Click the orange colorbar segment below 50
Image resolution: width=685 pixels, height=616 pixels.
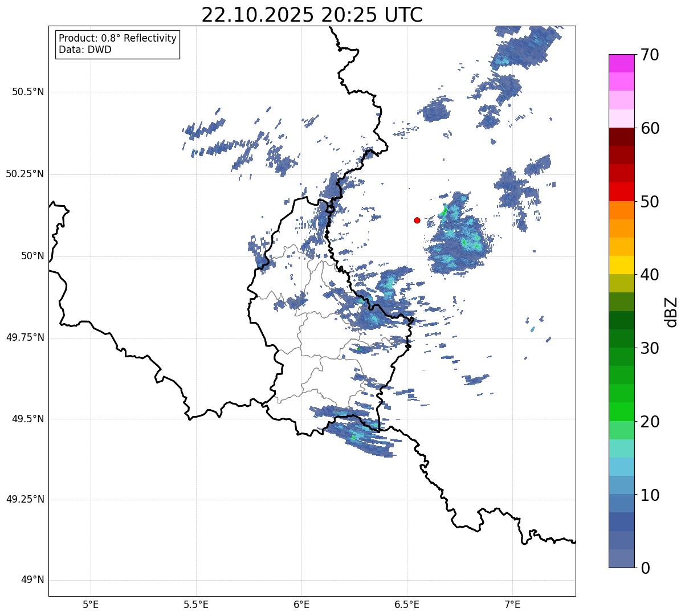click(622, 210)
